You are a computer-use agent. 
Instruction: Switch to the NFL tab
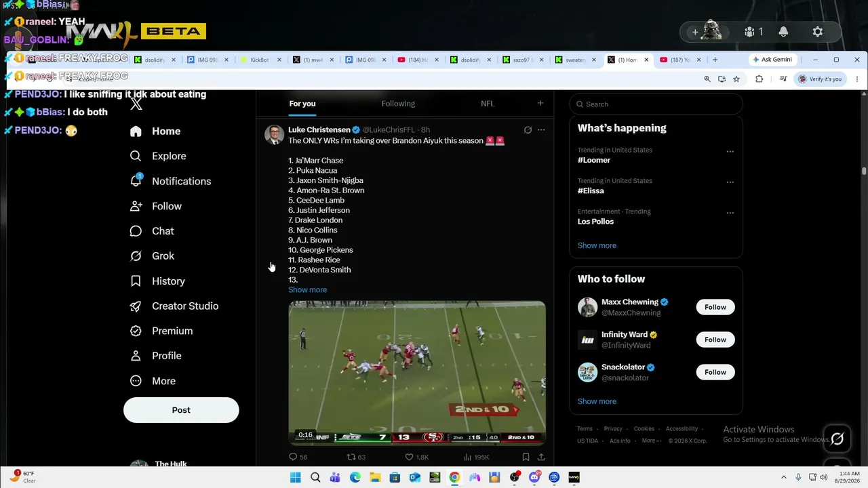(x=488, y=104)
